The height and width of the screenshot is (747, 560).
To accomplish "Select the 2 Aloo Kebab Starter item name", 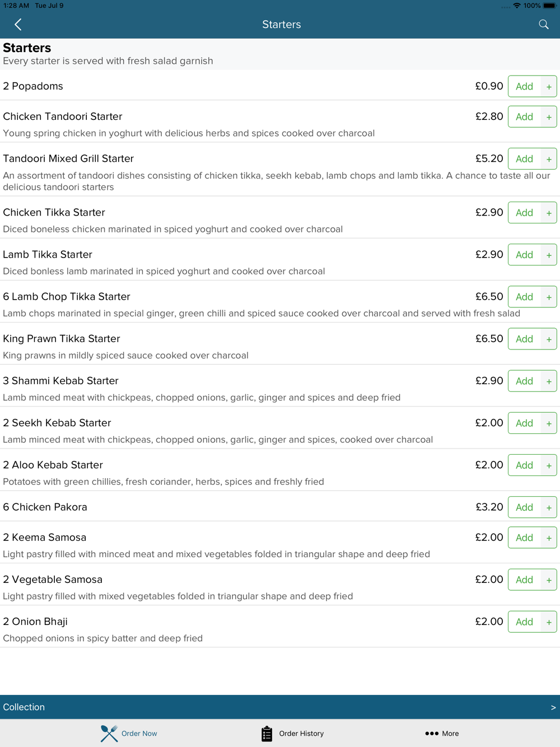I will tap(53, 465).
